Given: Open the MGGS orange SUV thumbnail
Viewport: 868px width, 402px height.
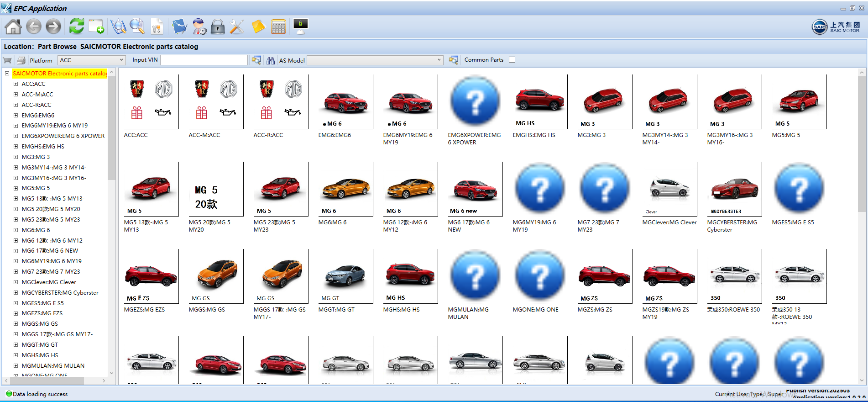Looking at the screenshot, I should (x=216, y=276).
